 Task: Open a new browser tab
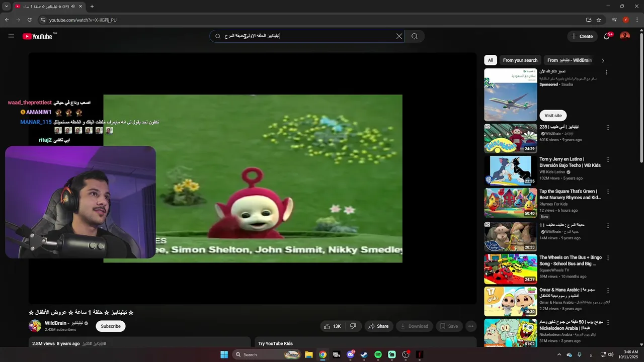pos(92,7)
